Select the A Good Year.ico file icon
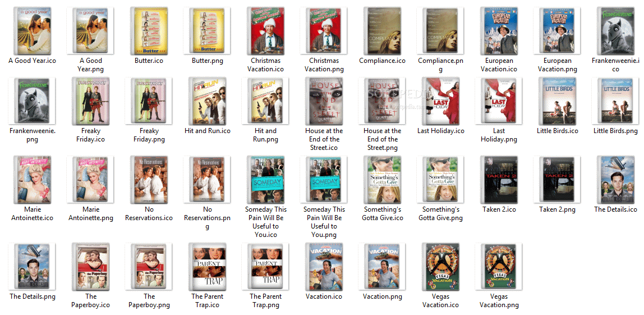The image size is (644, 315). click(33, 30)
